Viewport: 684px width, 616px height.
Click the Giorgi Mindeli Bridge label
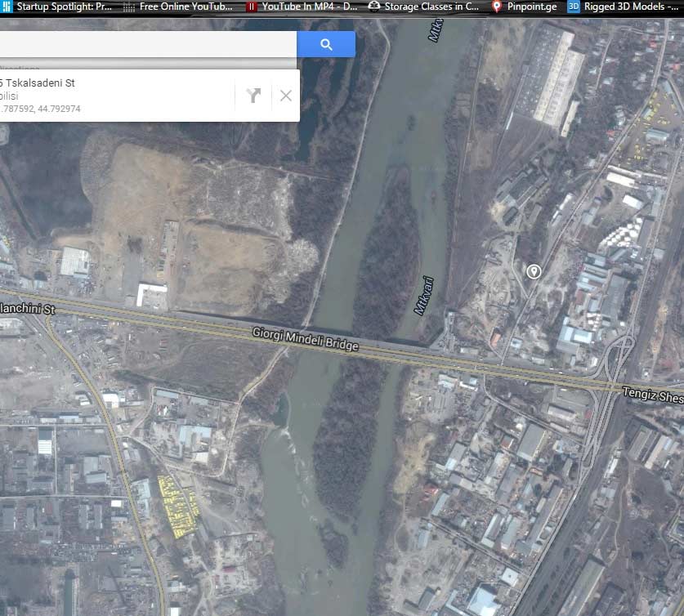[306, 339]
